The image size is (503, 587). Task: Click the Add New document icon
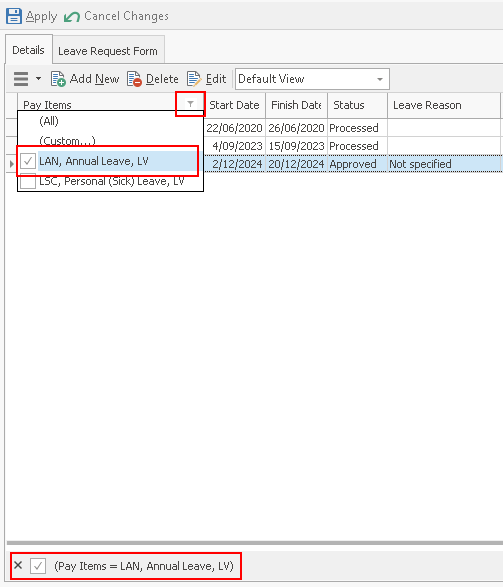[58, 79]
